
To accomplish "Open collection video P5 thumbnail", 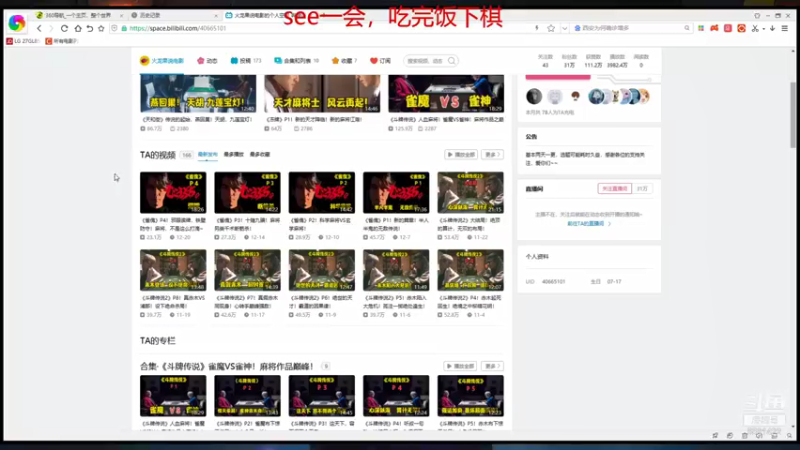I will pyautogui.click(x=470, y=396).
